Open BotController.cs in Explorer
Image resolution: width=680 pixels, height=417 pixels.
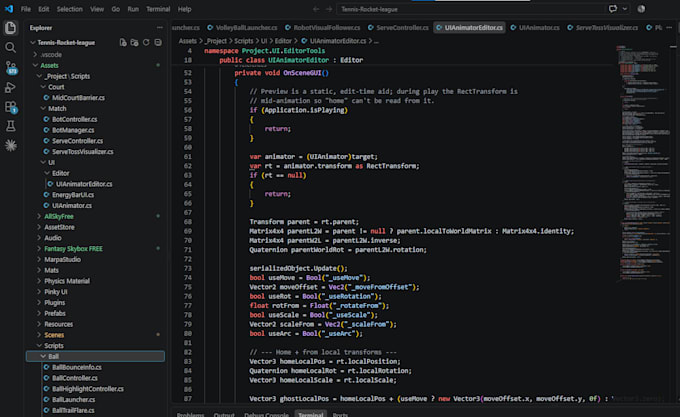pyautogui.click(x=74, y=119)
